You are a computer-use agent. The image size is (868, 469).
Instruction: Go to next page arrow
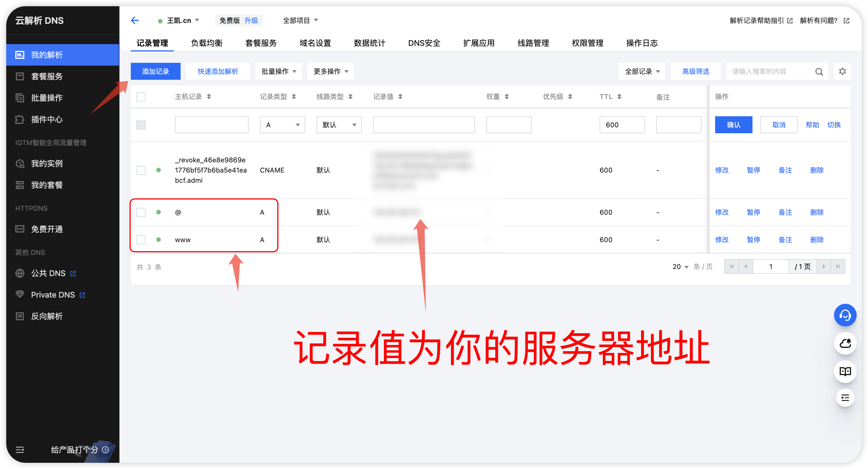point(824,267)
